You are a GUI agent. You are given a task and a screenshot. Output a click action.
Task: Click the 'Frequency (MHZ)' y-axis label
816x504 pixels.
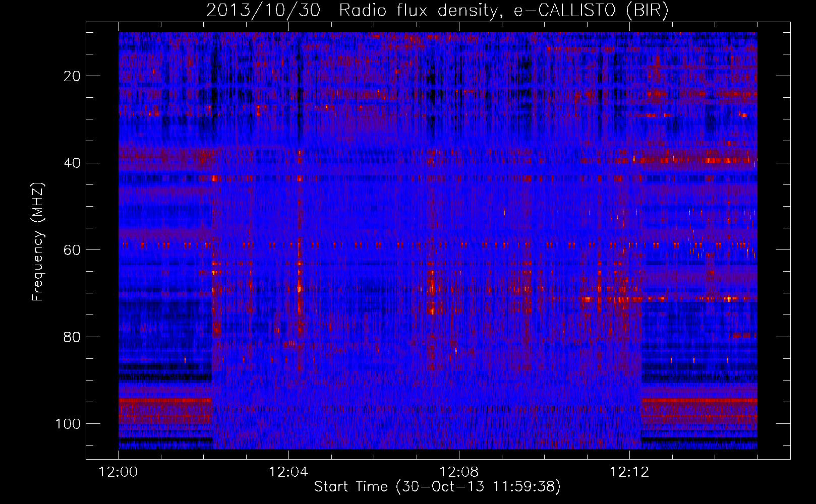tap(38, 241)
